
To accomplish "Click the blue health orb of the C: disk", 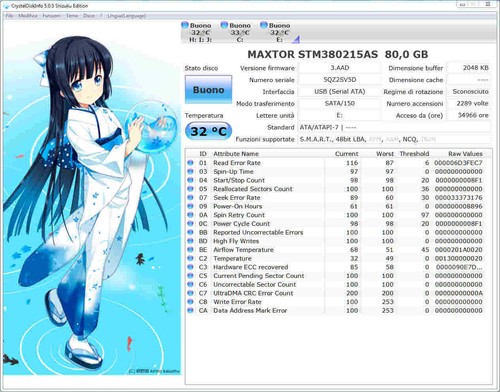I will [x=224, y=25].
